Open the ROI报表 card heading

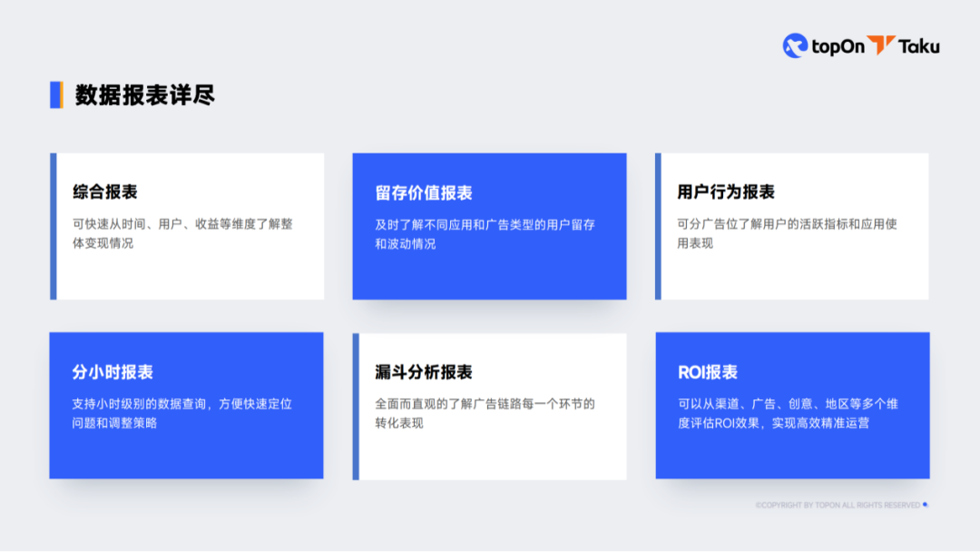[x=708, y=372]
